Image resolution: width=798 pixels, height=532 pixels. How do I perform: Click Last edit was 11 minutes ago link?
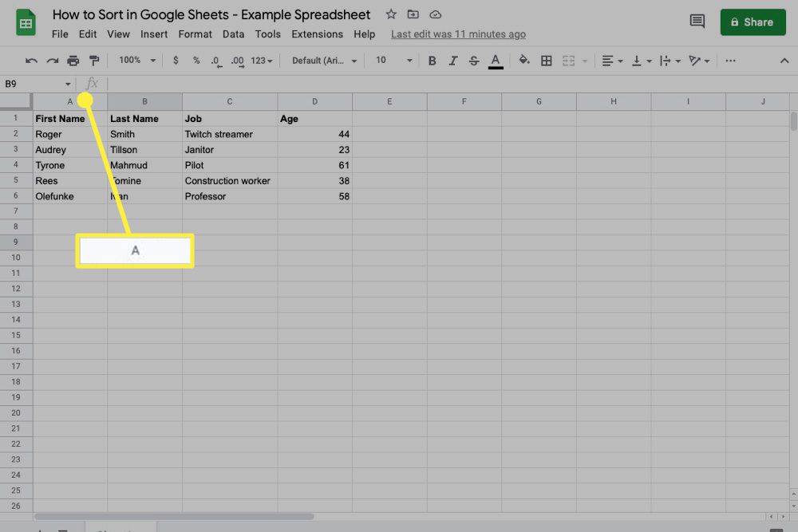coord(458,34)
